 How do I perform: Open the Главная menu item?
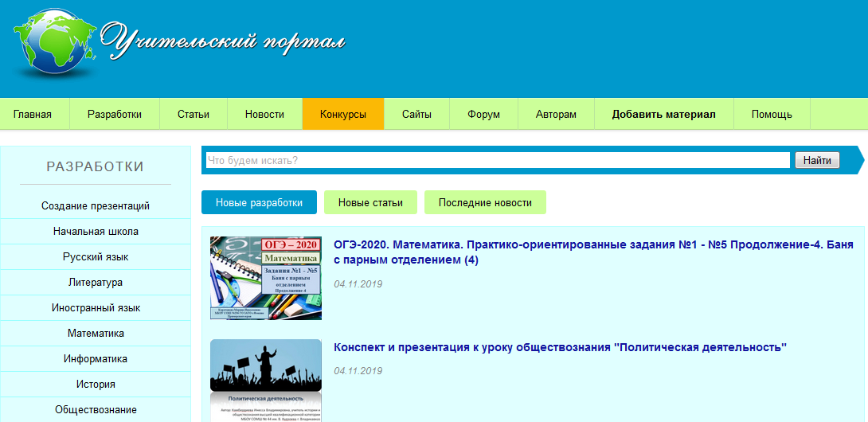pyautogui.click(x=33, y=114)
